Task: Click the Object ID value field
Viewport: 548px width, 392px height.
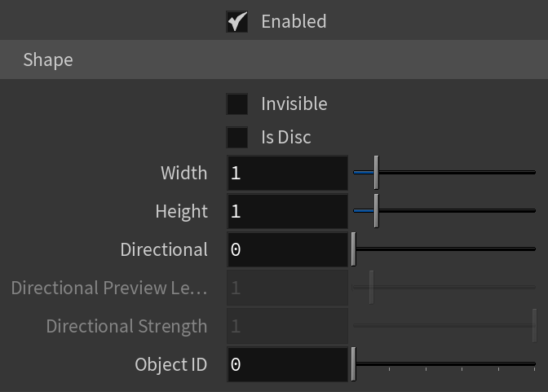Action: point(287,364)
